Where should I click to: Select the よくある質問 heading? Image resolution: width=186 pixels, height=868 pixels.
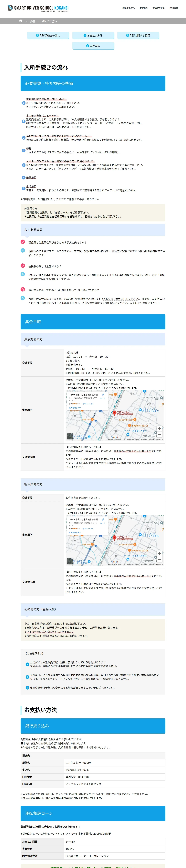coord(93,230)
